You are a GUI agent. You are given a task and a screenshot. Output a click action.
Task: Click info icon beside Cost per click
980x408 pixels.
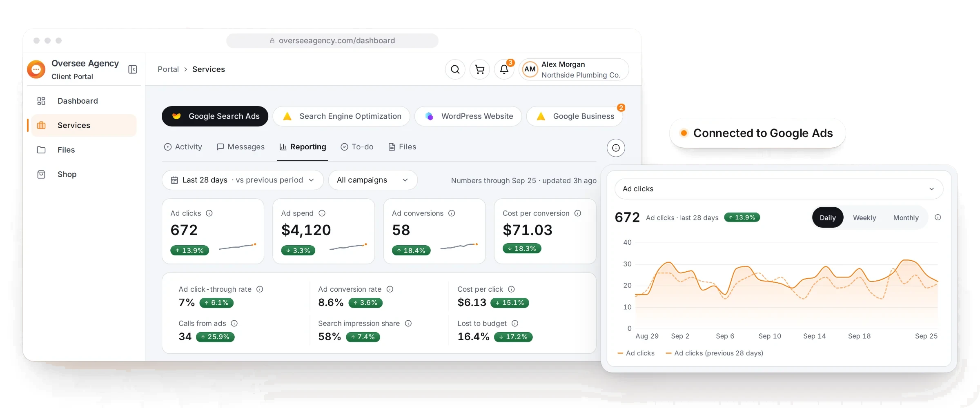(511, 289)
